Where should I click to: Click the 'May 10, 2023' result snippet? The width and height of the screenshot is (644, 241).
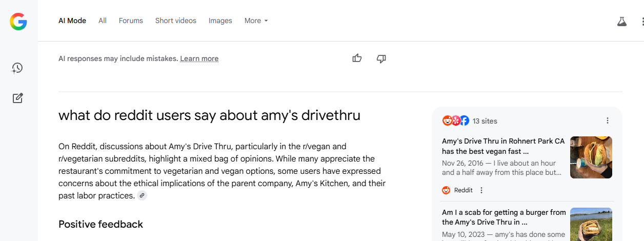coord(502,235)
